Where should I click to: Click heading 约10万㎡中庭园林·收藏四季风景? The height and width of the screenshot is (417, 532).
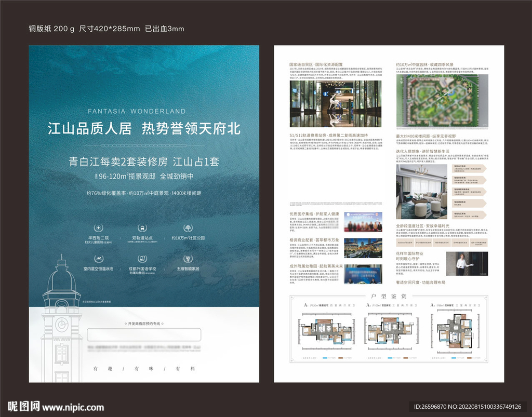[424, 64]
